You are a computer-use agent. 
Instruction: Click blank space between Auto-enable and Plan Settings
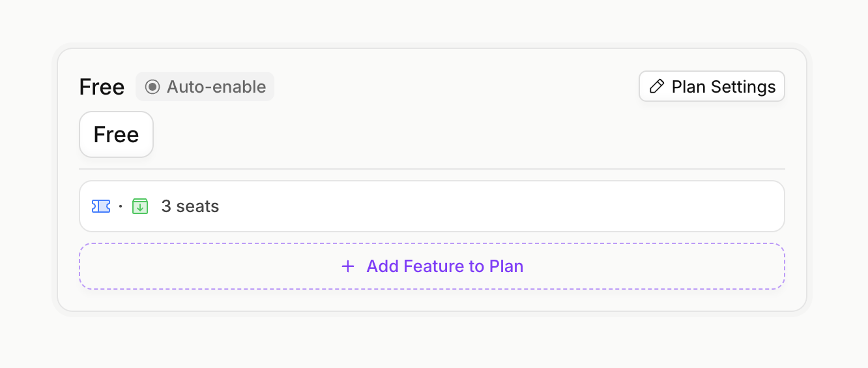[456, 87]
